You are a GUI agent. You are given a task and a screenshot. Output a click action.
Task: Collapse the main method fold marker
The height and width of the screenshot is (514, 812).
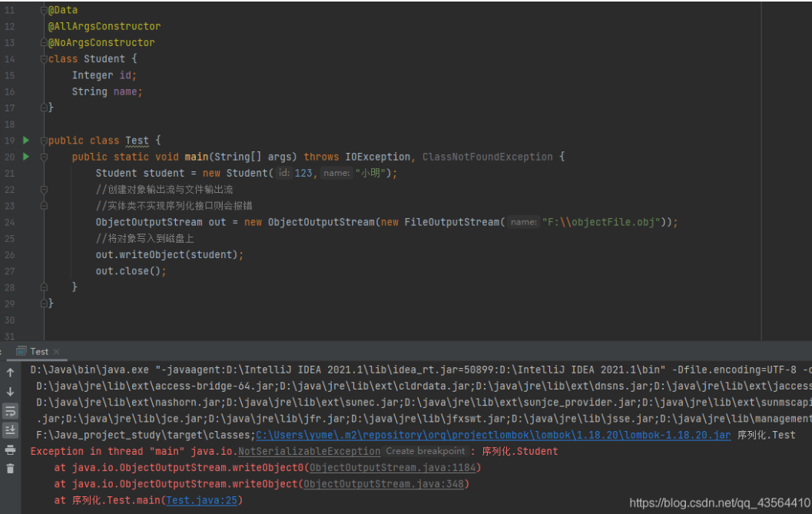pyautogui.click(x=44, y=157)
